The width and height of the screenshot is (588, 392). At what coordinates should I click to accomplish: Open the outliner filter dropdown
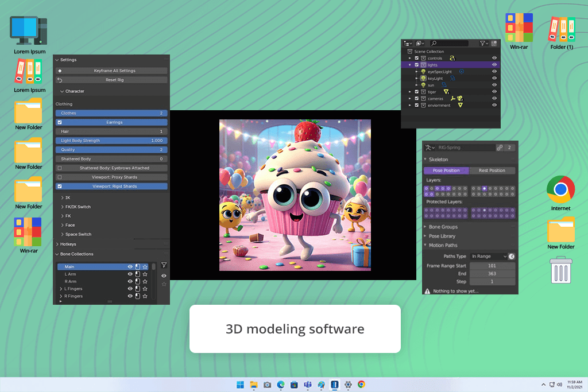coord(484,44)
